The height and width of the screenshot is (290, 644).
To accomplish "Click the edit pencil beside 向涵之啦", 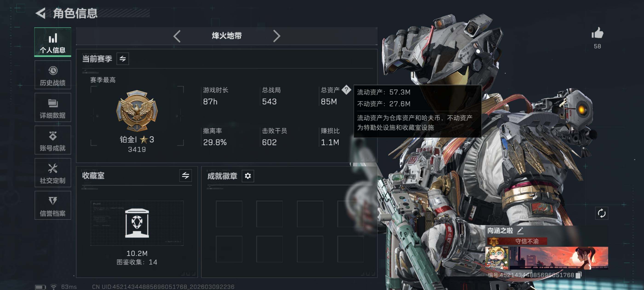I will pyautogui.click(x=520, y=230).
